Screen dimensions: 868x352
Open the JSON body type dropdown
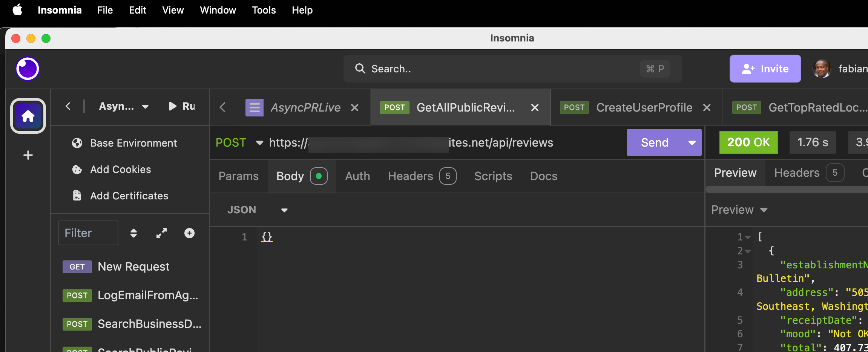(x=258, y=210)
